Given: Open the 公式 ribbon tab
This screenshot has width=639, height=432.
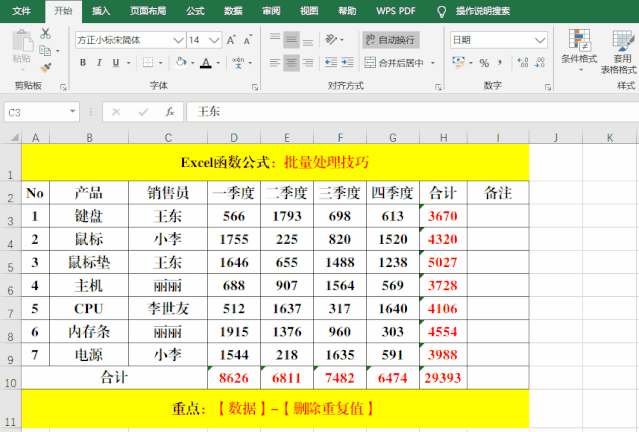Looking at the screenshot, I should tap(195, 11).
